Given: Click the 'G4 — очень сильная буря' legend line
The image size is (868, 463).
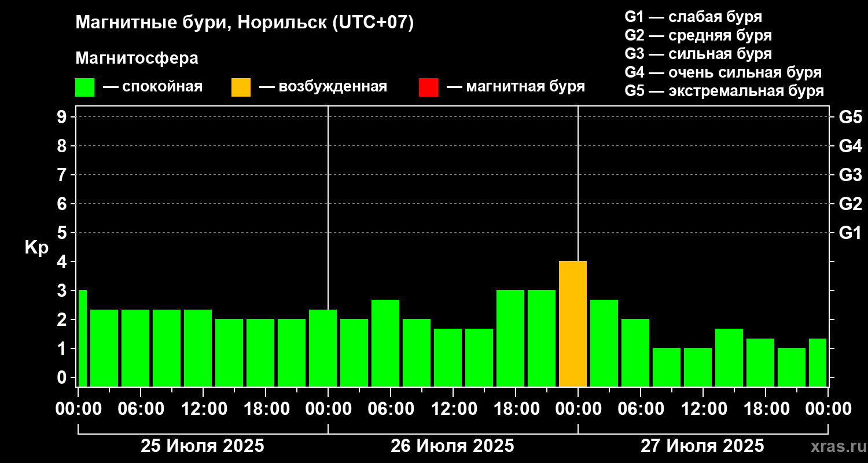Looking at the screenshot, I should [723, 72].
